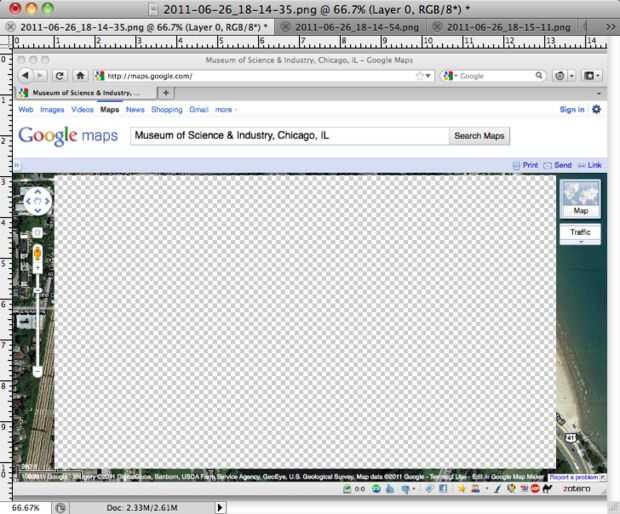Collapse the left panel with the double arrow
The height and width of the screenshot is (514, 620).
17,165
